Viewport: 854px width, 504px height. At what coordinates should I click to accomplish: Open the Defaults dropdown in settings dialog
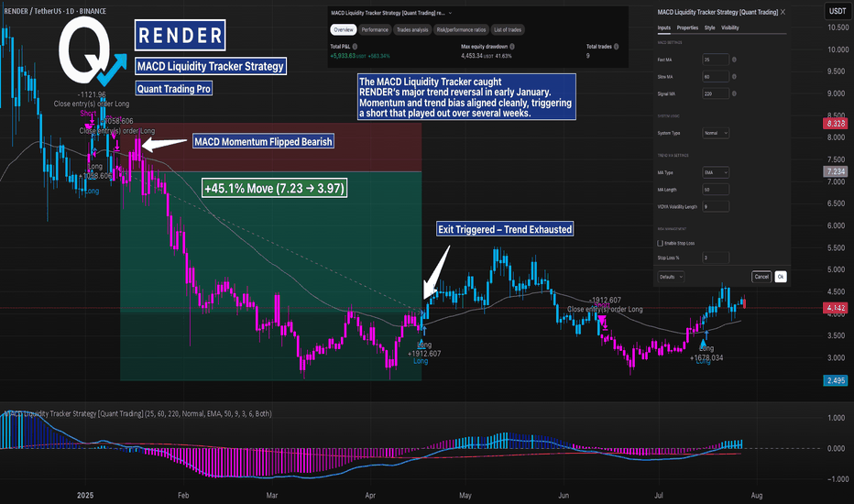pos(671,277)
